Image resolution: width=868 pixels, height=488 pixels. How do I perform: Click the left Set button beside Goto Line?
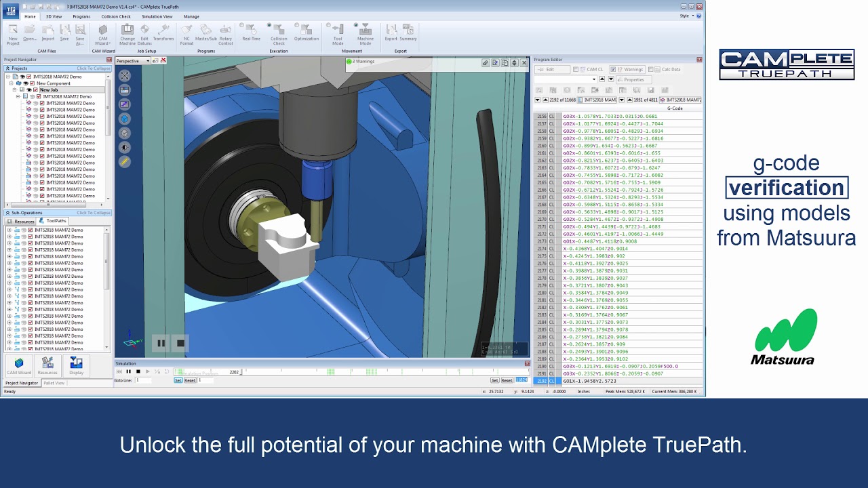pyautogui.click(x=178, y=380)
